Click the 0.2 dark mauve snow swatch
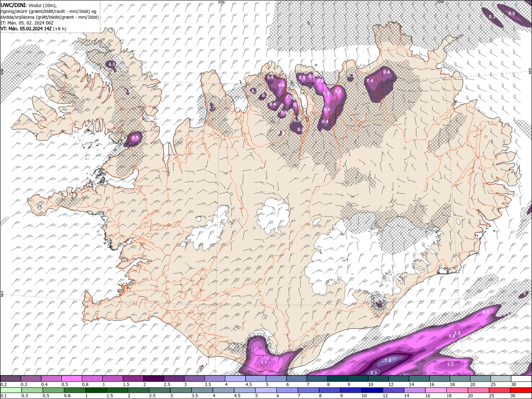 tap(10, 379)
